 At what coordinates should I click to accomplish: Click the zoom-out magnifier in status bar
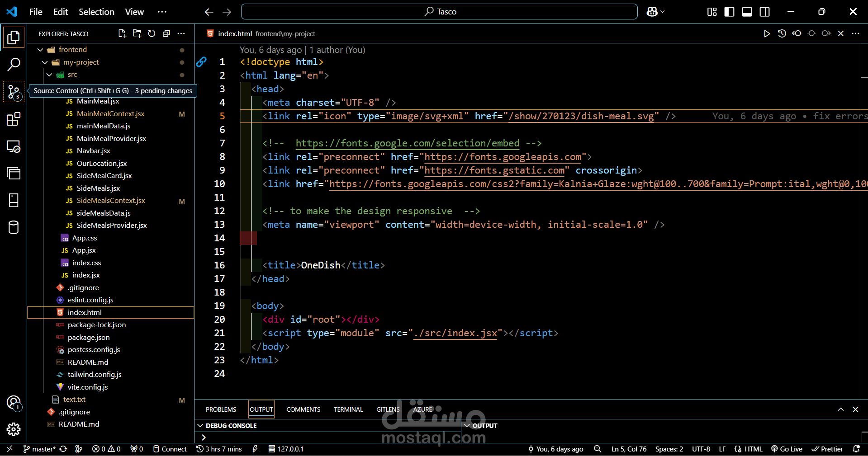pyautogui.click(x=598, y=449)
